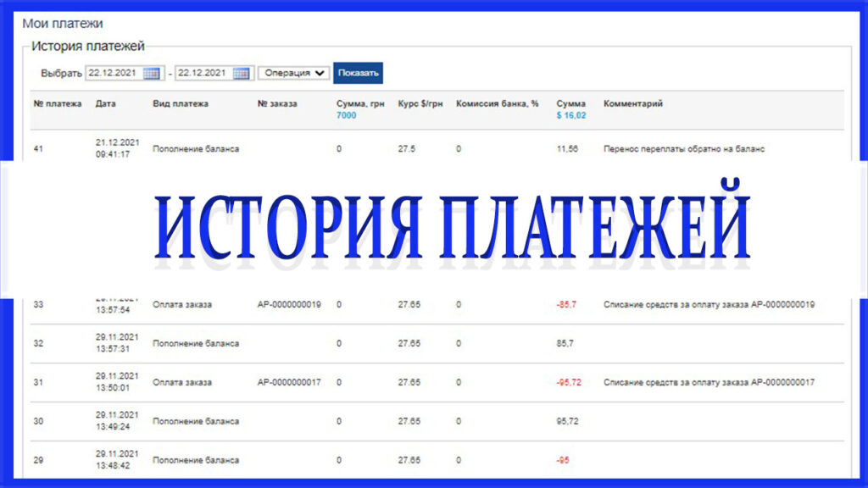The image size is (868, 488).
Task: Click the Комментарий column header
Action: (x=632, y=104)
